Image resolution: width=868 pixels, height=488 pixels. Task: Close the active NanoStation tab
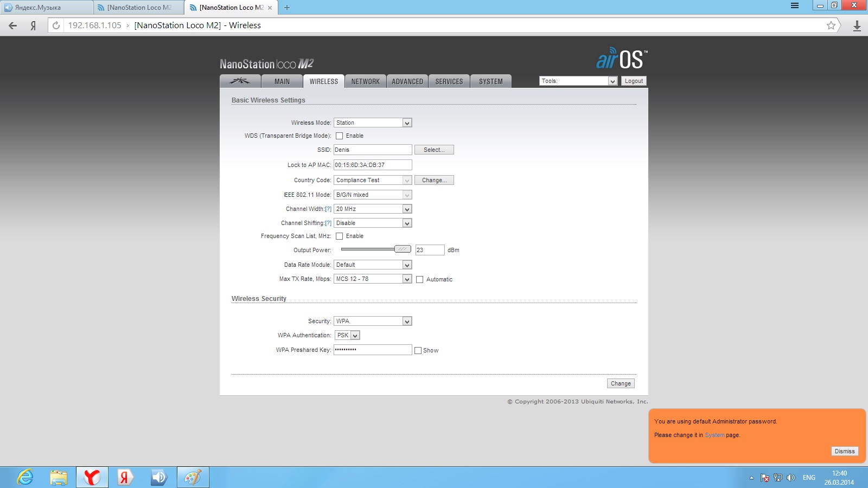[270, 8]
